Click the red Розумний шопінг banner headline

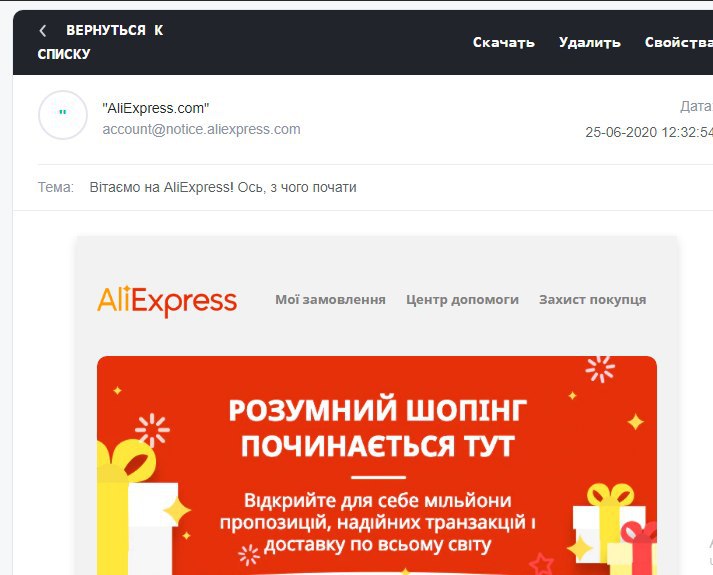378,427
